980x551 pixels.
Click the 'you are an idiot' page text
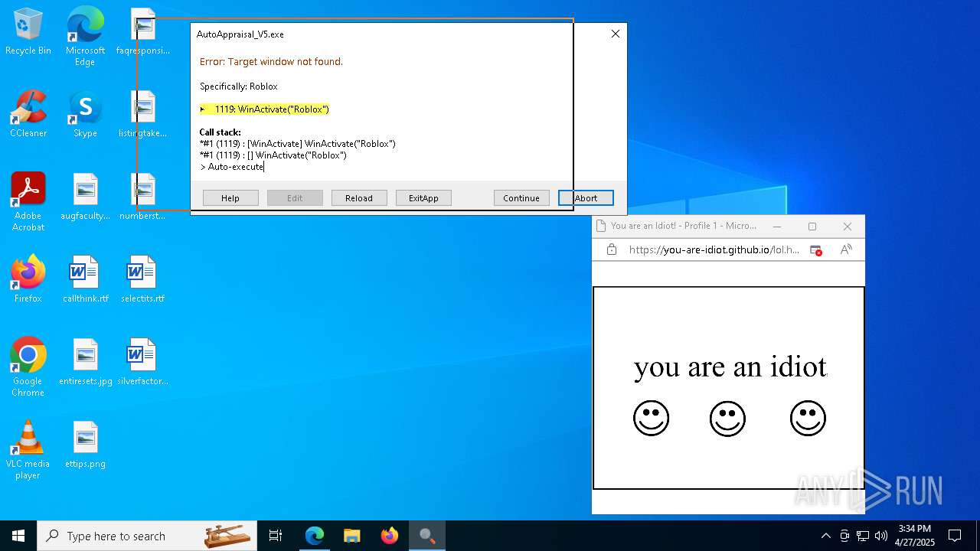tap(730, 367)
